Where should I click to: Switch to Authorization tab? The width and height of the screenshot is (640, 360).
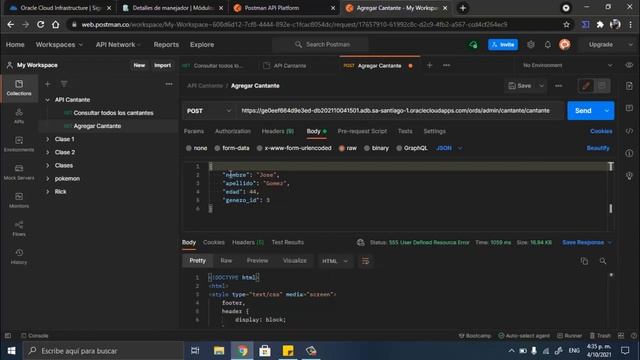click(233, 131)
